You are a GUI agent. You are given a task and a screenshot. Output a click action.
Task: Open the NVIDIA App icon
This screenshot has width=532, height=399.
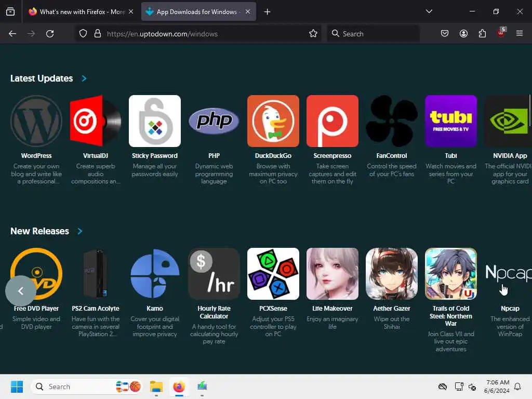click(508, 121)
